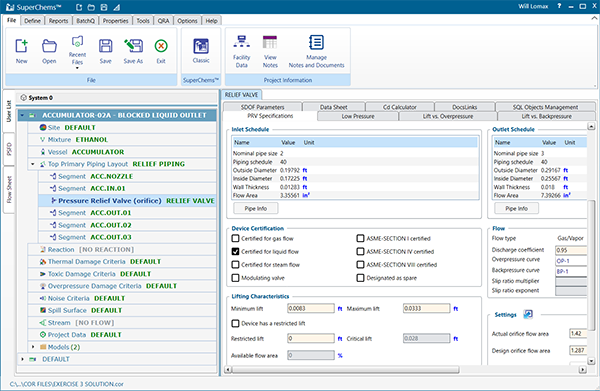
Task: Expand the Models (2) tree node
Action: pyautogui.click(x=33, y=347)
